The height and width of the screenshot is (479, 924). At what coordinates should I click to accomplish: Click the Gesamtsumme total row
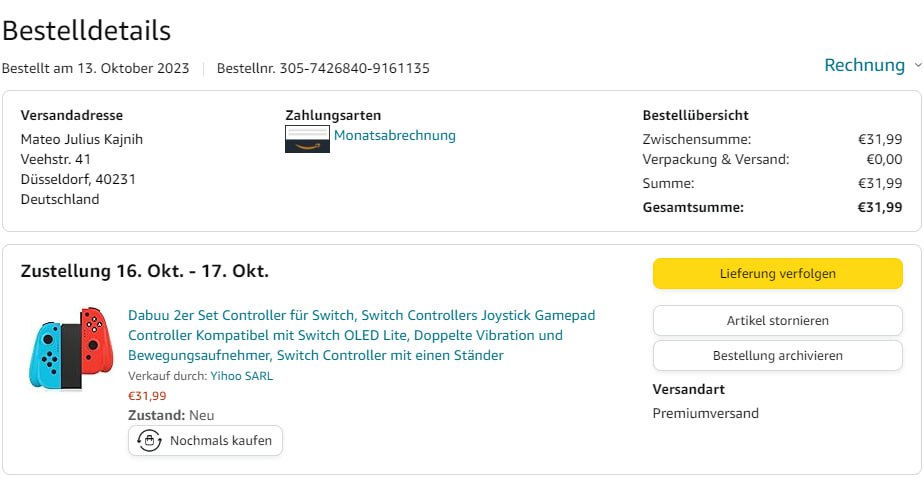pyautogui.click(x=771, y=207)
